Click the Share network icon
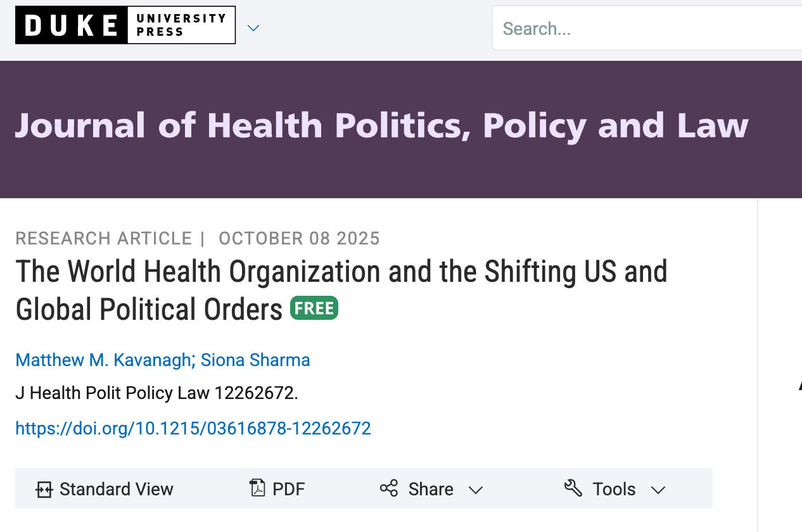The image size is (802, 532). click(389, 489)
